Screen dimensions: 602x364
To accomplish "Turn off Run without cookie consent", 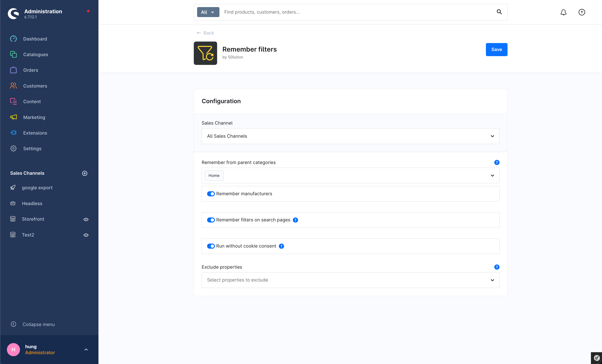I will click(211, 246).
